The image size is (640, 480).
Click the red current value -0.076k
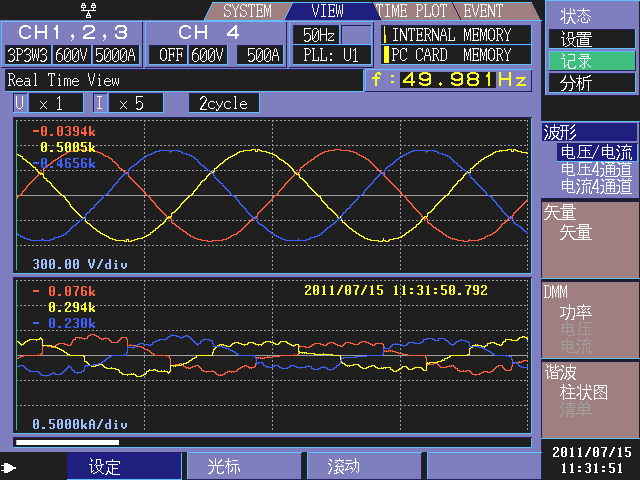pos(64,291)
